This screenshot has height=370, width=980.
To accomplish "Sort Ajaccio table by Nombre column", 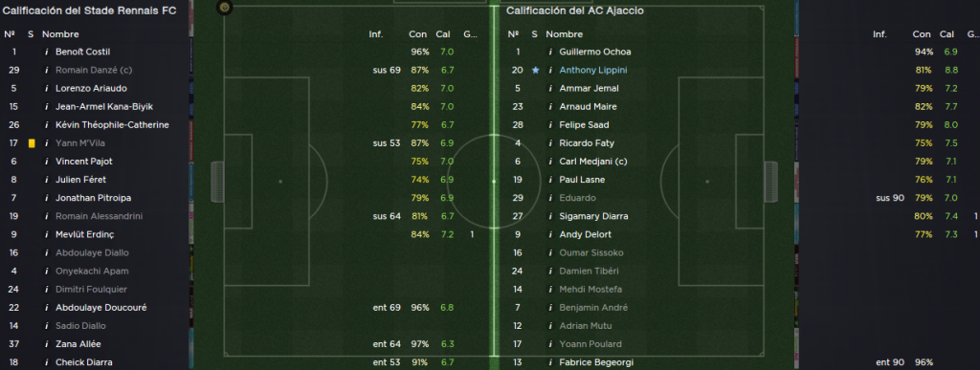I will pos(565,34).
